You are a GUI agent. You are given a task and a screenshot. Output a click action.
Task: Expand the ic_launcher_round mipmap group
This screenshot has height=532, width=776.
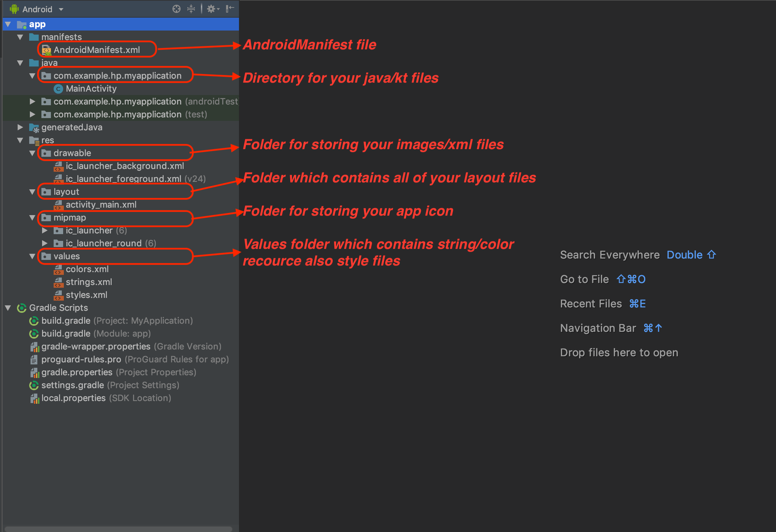coord(44,244)
